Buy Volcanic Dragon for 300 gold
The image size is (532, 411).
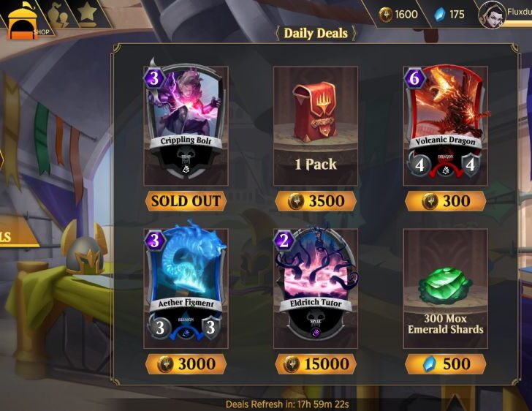point(446,201)
